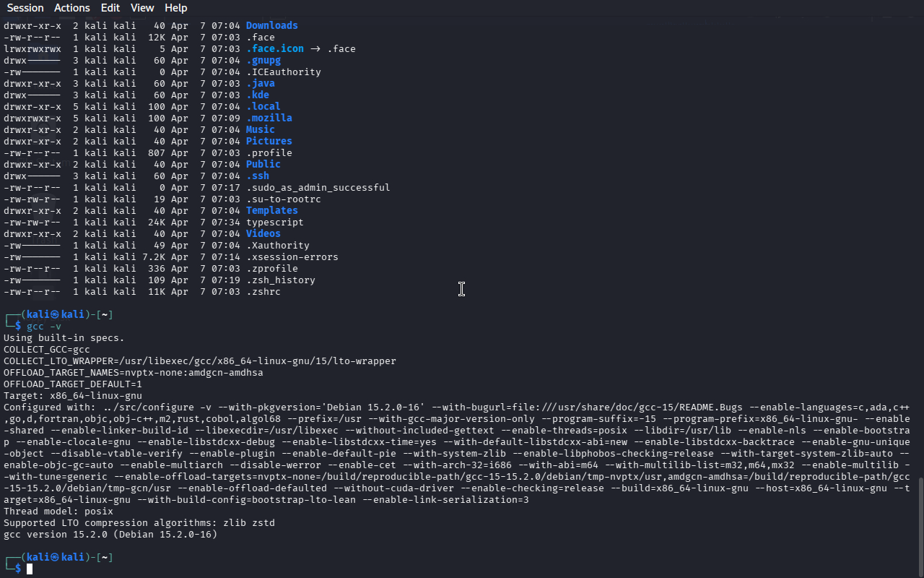Viewport: 924px width, 578px height.
Task: Click the .mozilla directory name
Action: tap(269, 118)
